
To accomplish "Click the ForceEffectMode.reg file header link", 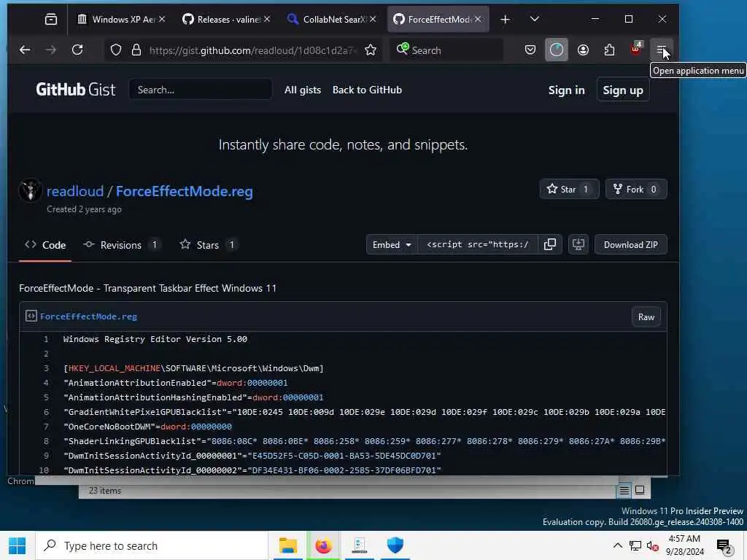I will pos(88,316).
